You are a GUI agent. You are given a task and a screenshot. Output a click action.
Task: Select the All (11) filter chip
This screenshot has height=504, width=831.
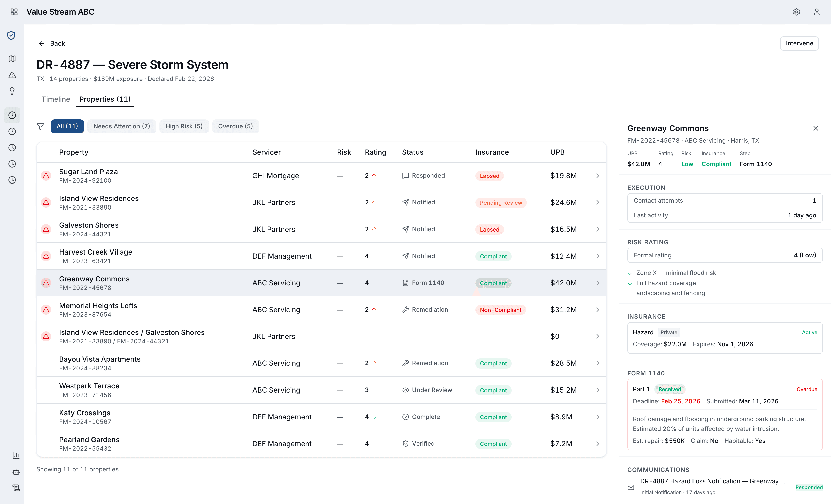[67, 126]
